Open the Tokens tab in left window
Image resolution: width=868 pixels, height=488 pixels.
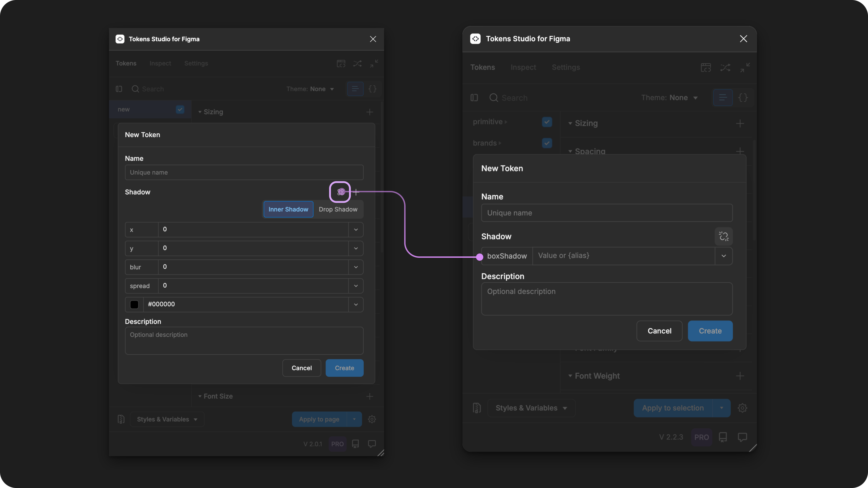pyautogui.click(x=126, y=63)
